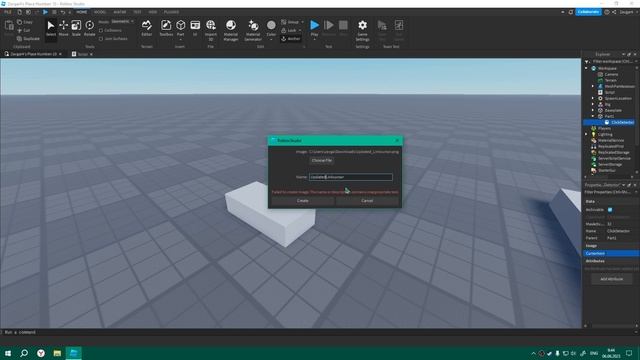Open the Material Generator
This screenshot has width=640, height=360.
click(253, 30)
